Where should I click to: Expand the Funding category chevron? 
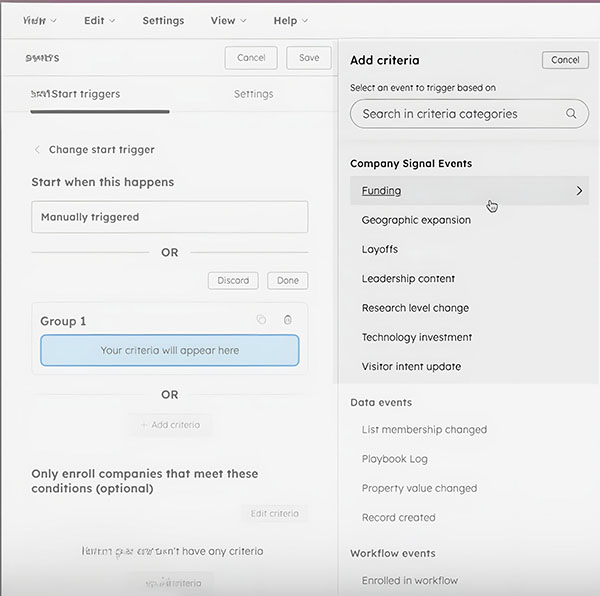[579, 190]
